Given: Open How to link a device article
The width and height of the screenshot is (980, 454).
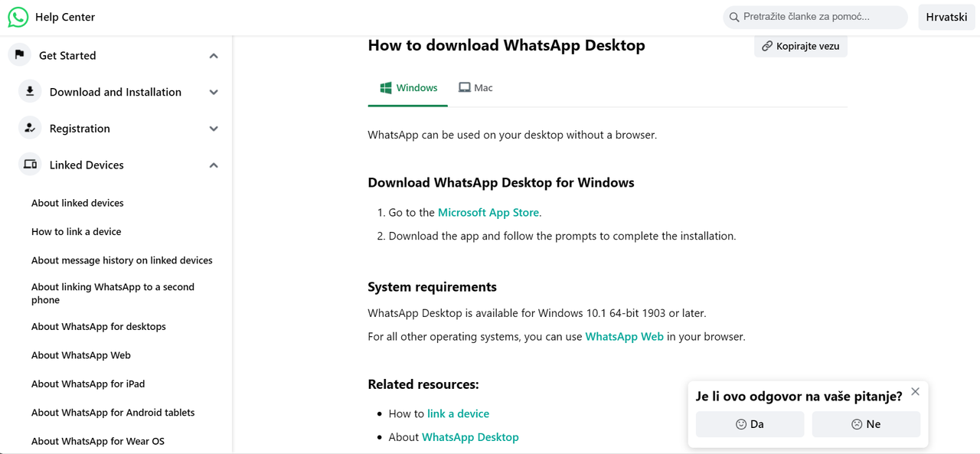Looking at the screenshot, I should pyautogui.click(x=76, y=232).
